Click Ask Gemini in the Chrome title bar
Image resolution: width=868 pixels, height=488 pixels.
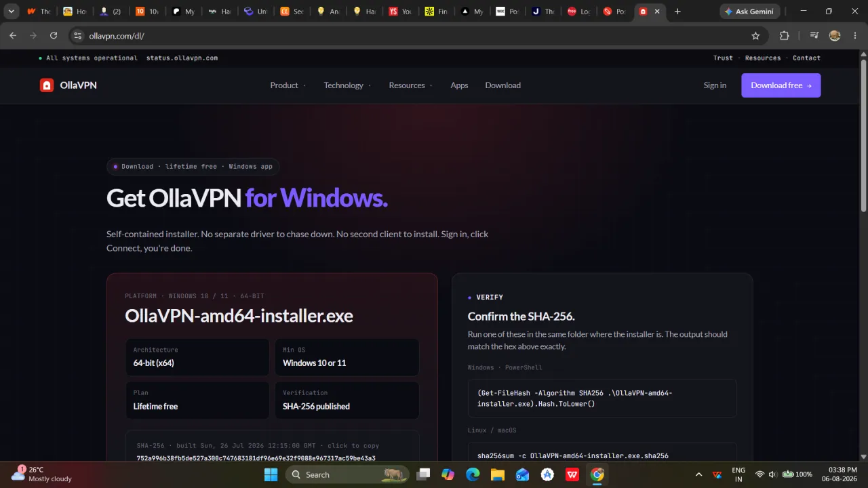[749, 12]
